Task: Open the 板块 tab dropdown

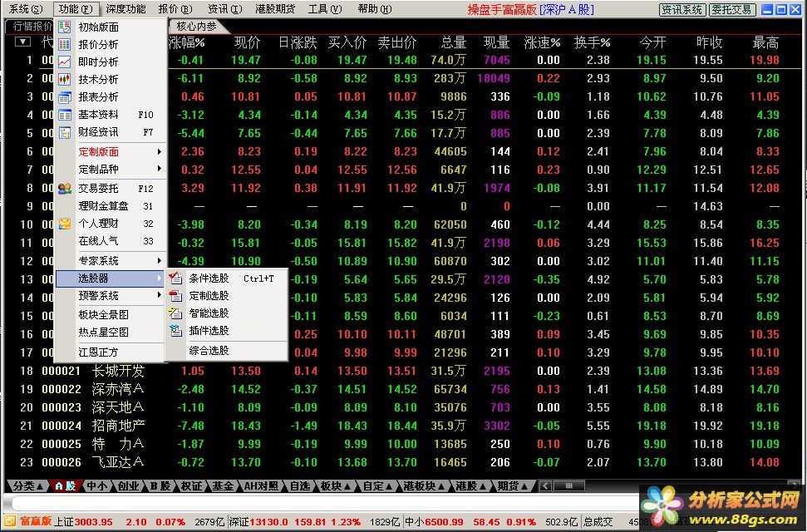Action: [348, 485]
